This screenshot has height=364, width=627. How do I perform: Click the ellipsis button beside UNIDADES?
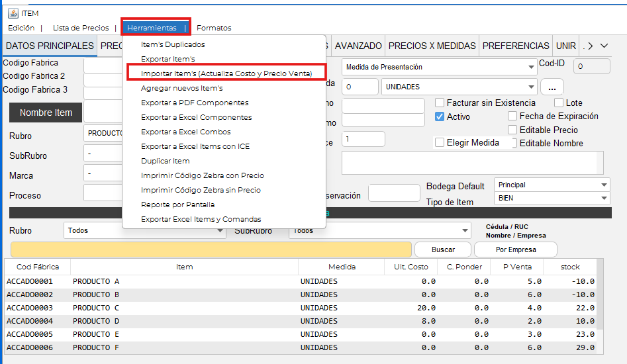[552, 87]
